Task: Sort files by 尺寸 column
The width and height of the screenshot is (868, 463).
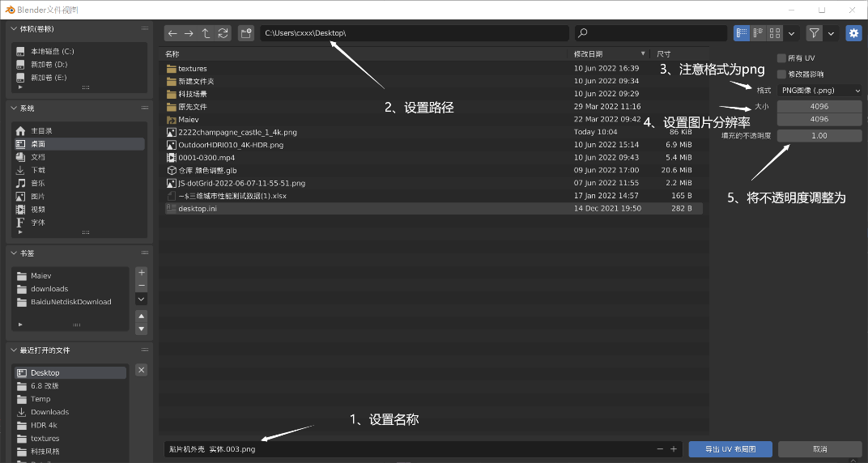Action: click(x=679, y=54)
